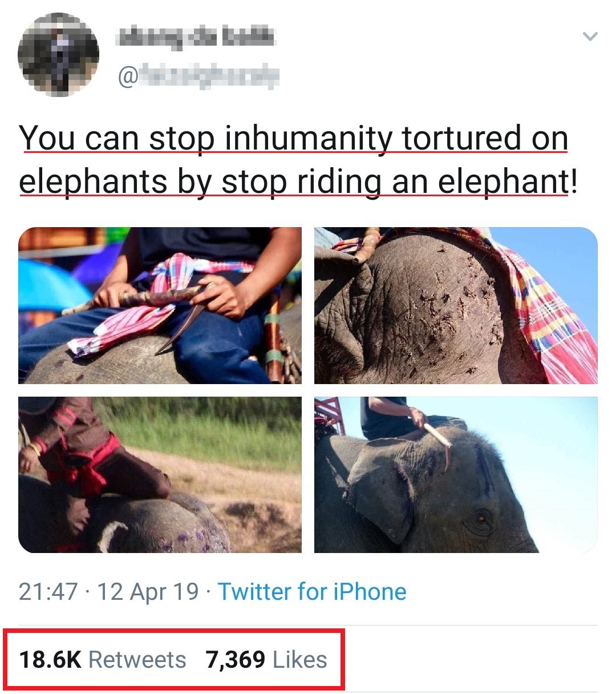Click the 7,369 likes count number

(x=235, y=660)
